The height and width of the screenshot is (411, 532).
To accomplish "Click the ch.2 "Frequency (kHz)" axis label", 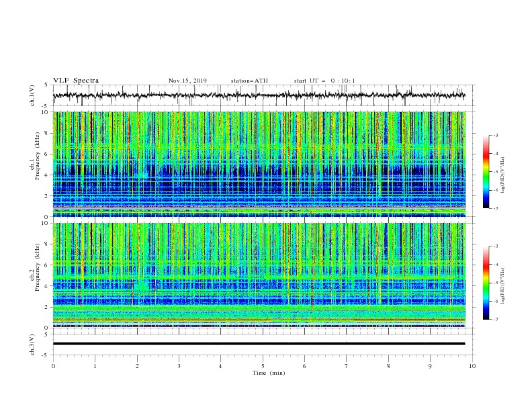I will pos(38,267).
